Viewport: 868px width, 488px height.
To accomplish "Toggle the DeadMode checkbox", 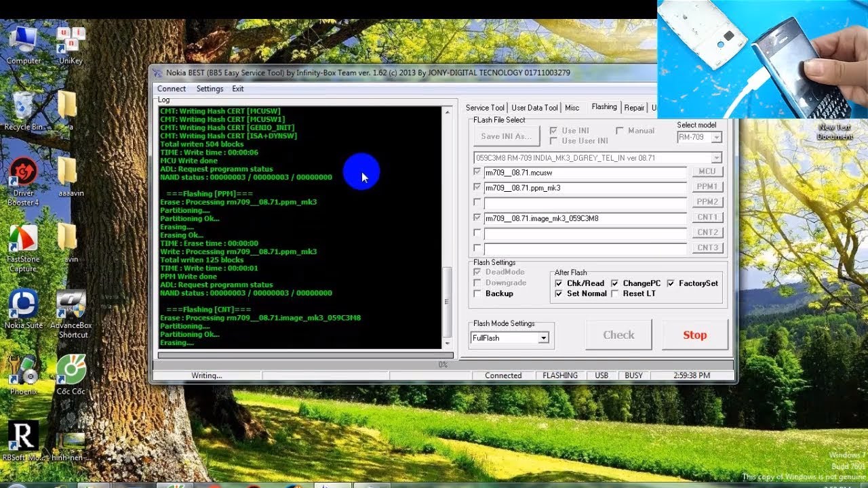I will [x=477, y=272].
